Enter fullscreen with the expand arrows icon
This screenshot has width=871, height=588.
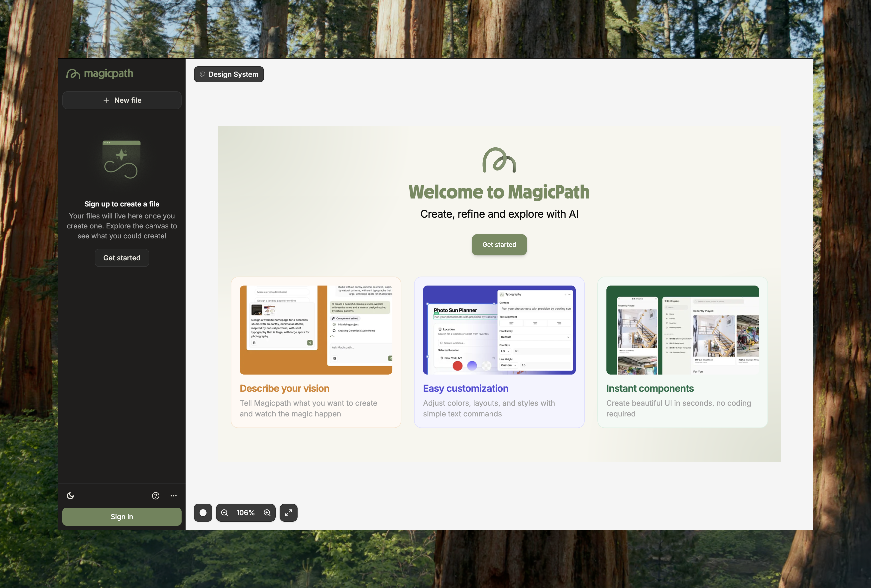coord(288,513)
